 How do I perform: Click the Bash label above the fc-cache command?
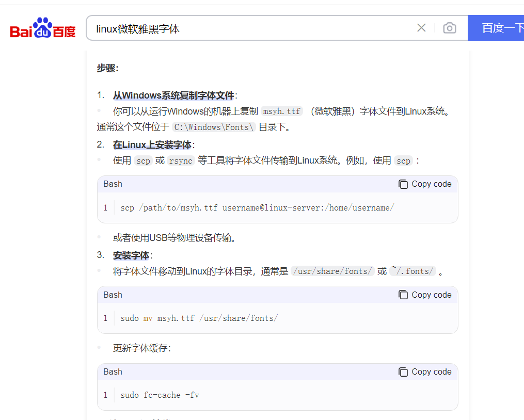[113, 372]
